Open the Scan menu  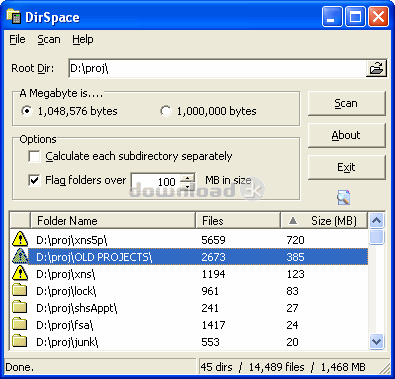point(49,39)
